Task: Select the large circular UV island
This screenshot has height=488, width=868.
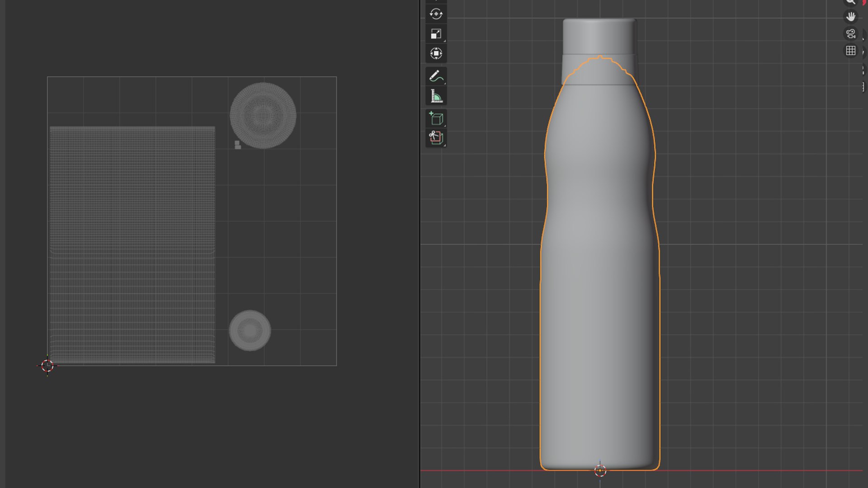Action: click(x=263, y=115)
